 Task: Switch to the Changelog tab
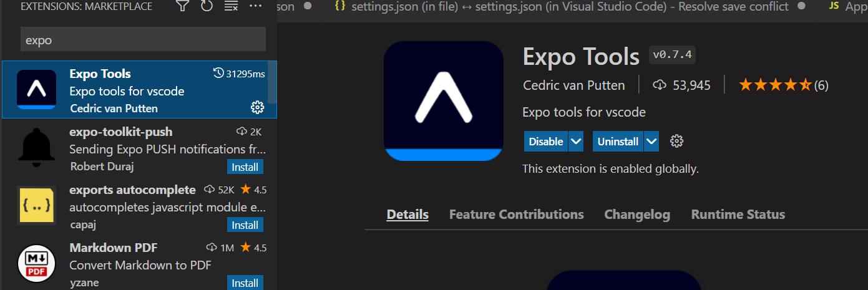pos(637,215)
